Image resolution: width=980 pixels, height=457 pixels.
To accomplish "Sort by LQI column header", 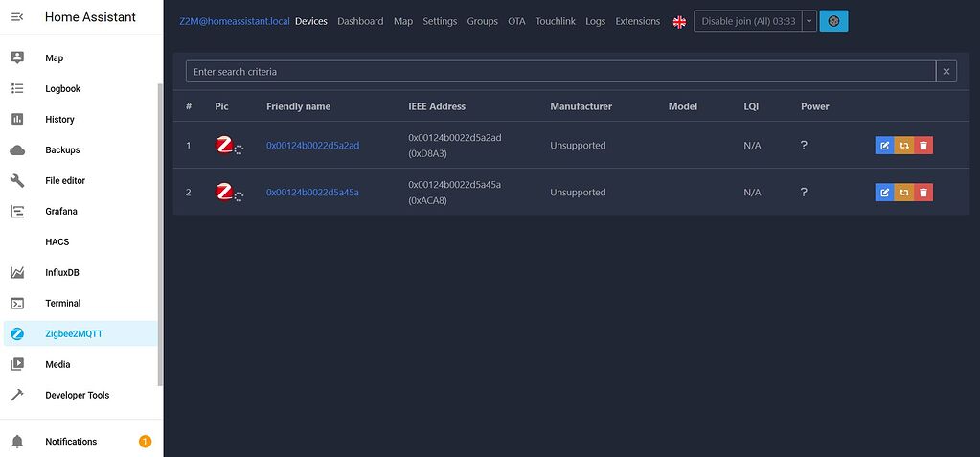I will [751, 106].
